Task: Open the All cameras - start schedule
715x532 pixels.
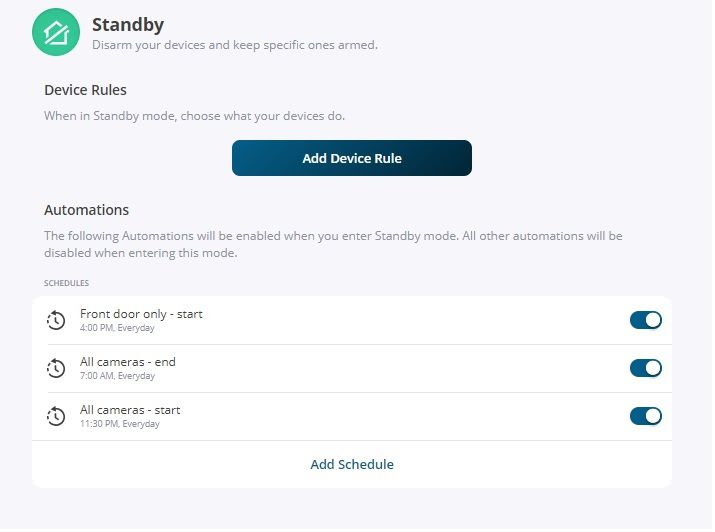Action: tap(353, 418)
